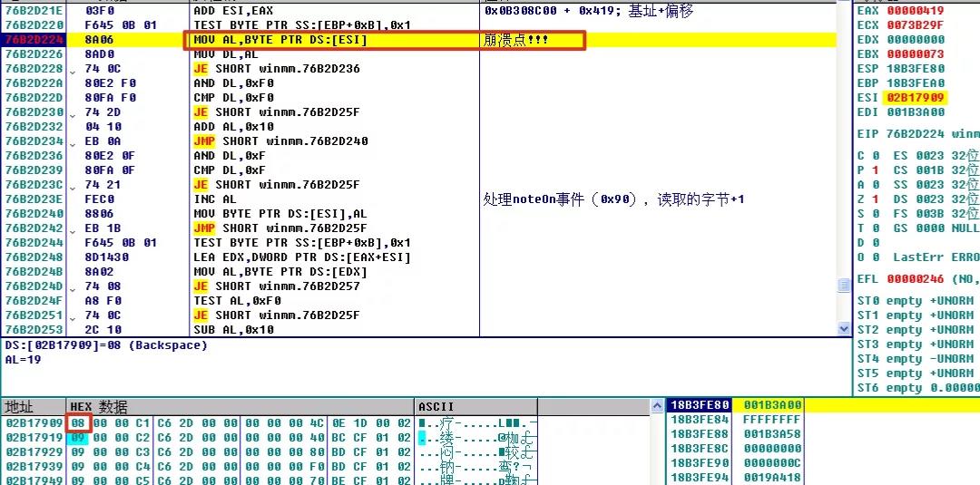Image resolution: width=980 pixels, height=485 pixels.
Task: Select EAX register value 00000419
Action: [x=916, y=11]
